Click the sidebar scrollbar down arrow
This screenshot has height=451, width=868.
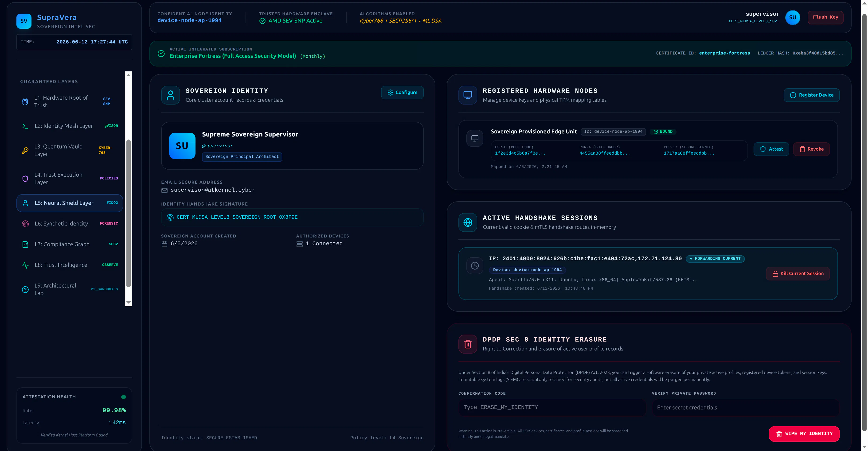click(128, 302)
